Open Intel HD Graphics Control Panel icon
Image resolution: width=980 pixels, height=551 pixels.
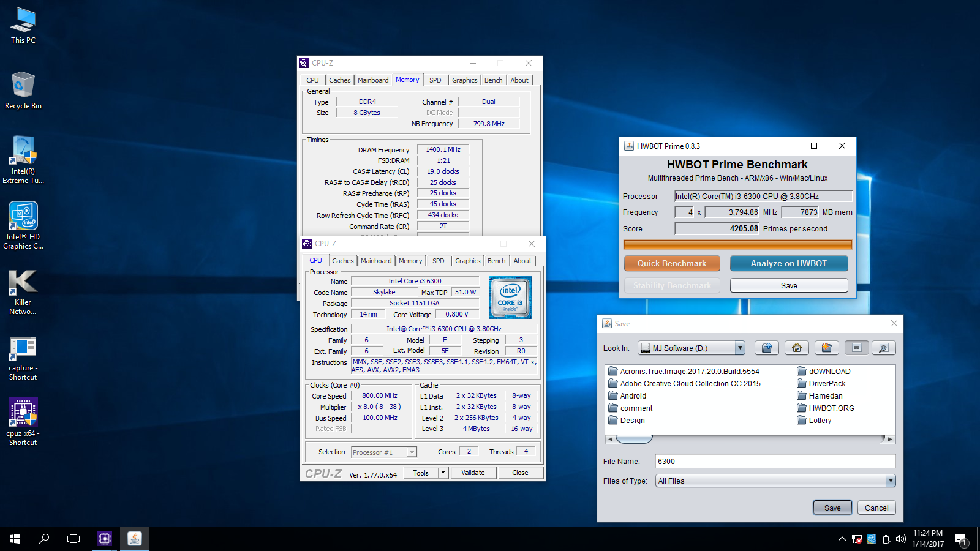pos(23,226)
